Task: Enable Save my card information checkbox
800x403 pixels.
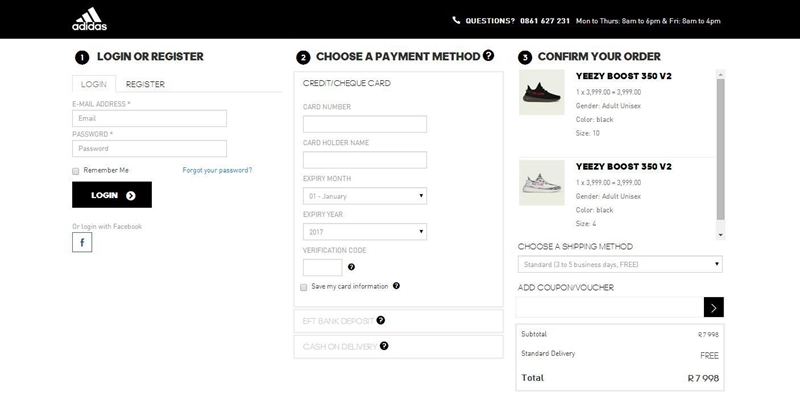Action: [304, 287]
